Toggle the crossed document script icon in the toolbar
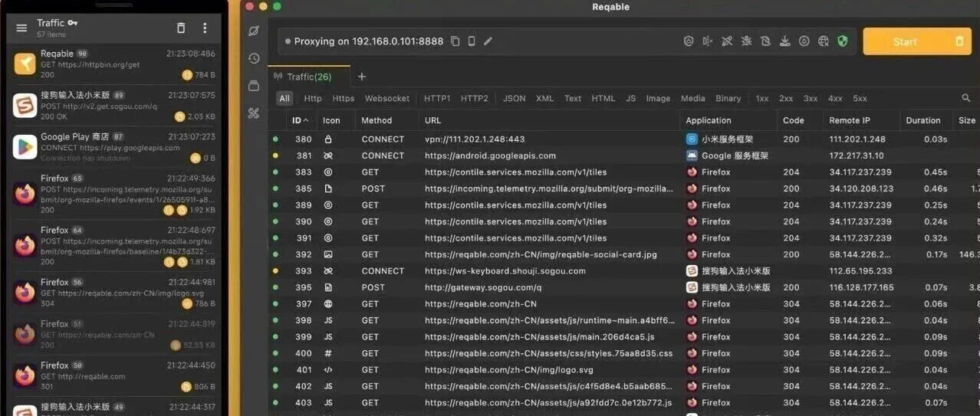980x416 pixels. (x=765, y=41)
